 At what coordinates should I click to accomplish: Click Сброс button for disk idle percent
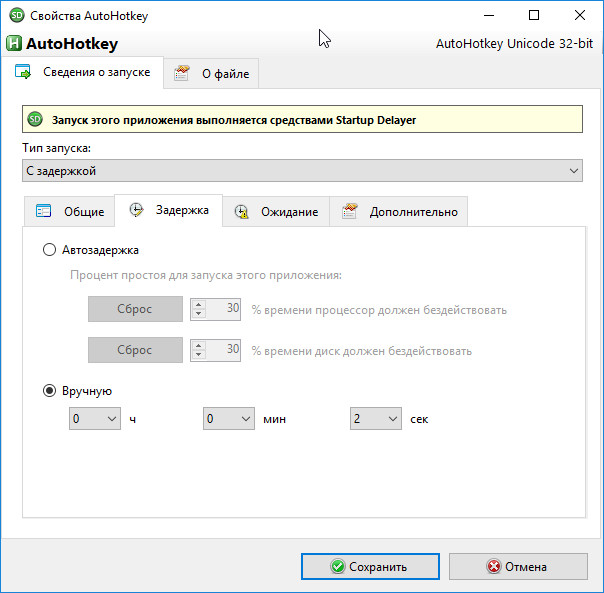(135, 349)
